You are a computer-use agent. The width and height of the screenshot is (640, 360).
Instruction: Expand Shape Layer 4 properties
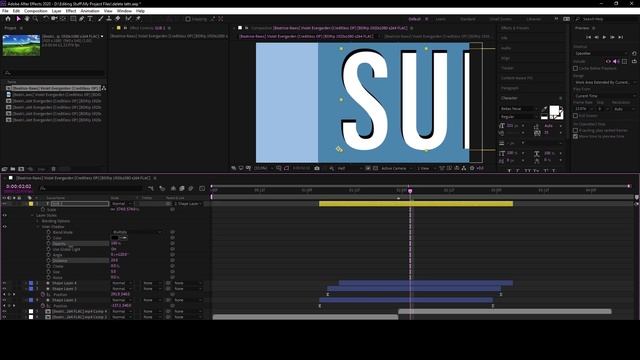26,283
